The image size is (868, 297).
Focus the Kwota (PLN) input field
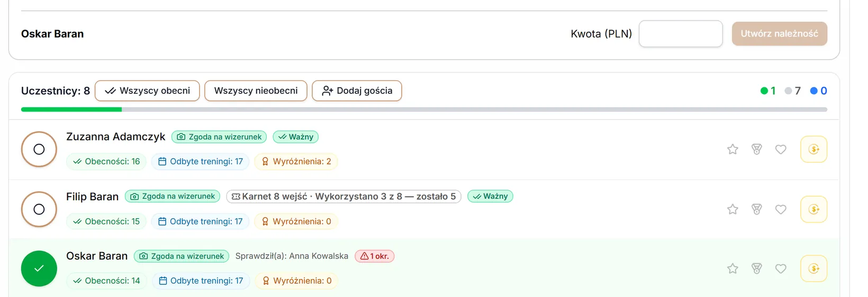tap(681, 34)
